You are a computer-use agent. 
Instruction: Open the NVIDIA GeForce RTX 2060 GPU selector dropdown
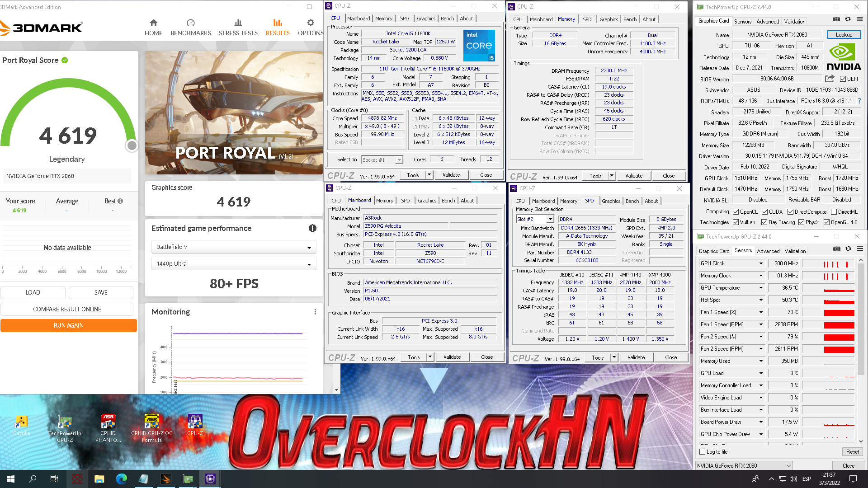(744, 465)
